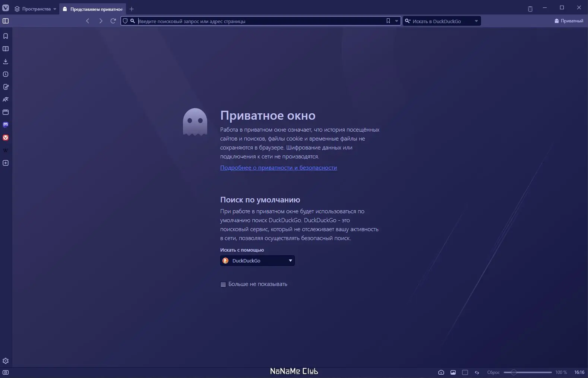Open the Downloads panel

6,62
